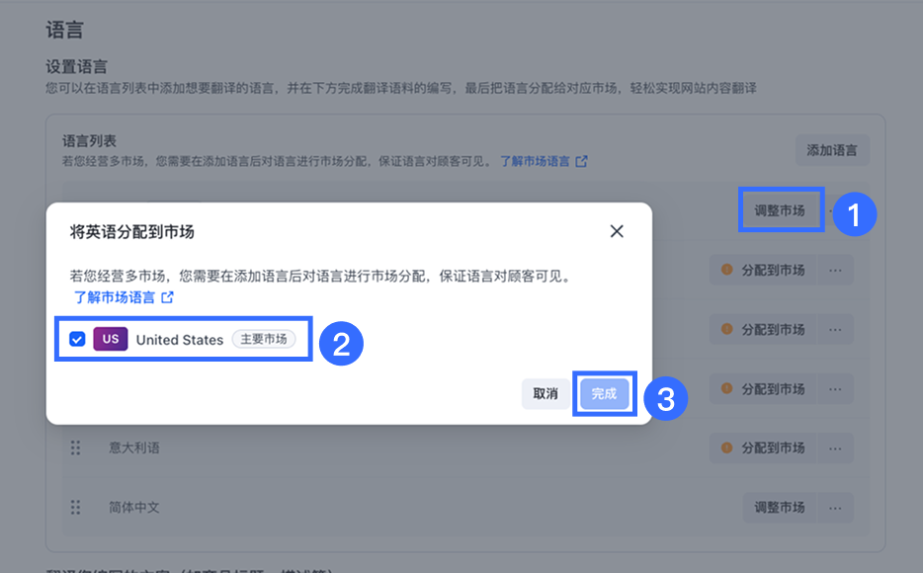Grab the drag handle of 简体中文
This screenshot has width=924, height=573.
tap(75, 507)
